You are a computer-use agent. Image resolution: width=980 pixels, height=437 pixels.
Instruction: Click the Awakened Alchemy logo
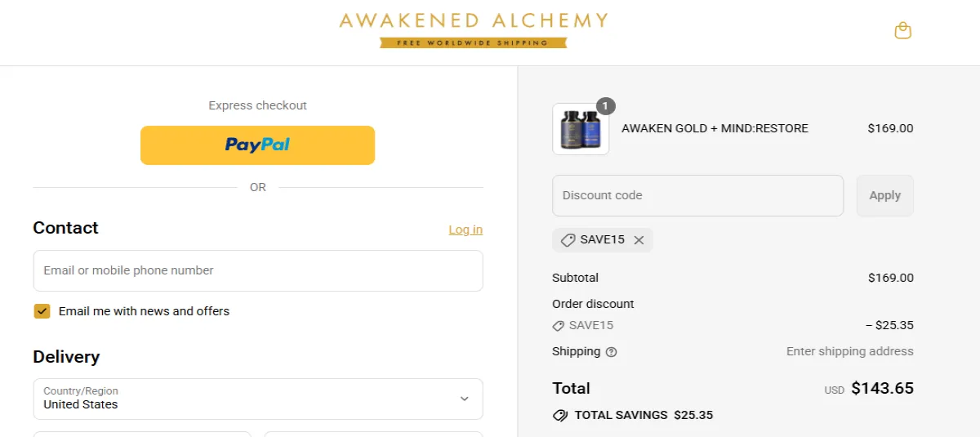(x=474, y=20)
